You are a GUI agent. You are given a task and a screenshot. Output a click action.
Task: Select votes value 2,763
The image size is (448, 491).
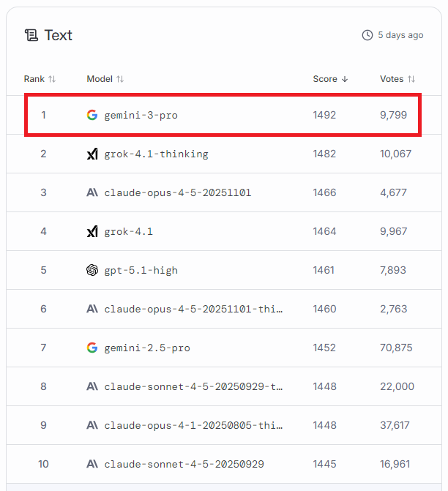pos(394,309)
